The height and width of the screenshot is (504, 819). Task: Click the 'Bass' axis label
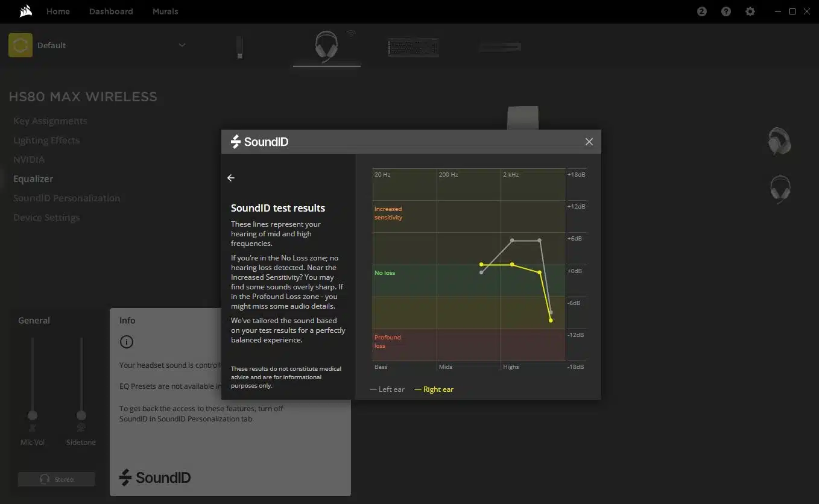point(381,367)
